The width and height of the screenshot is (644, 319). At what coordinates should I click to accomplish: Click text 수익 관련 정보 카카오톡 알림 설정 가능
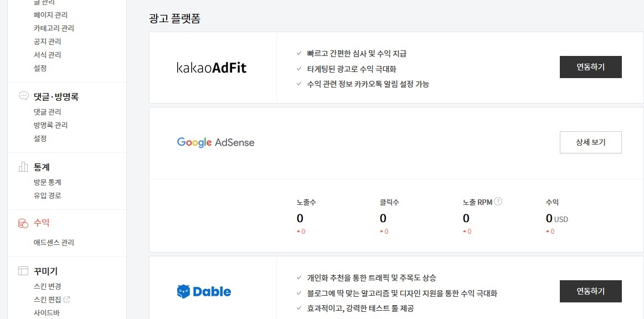(x=368, y=84)
